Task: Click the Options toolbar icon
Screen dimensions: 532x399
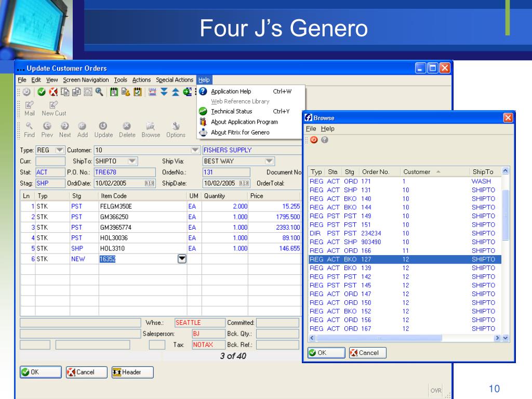Action: tap(176, 130)
